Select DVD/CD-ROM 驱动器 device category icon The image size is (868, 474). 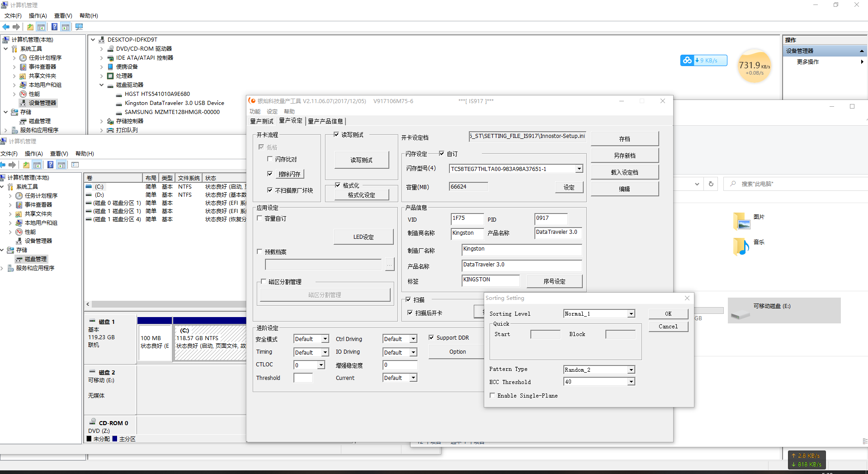[111, 49]
